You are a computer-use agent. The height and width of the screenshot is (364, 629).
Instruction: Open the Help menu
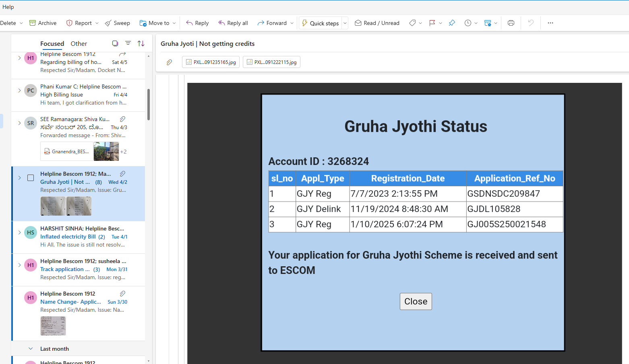[x=8, y=7]
